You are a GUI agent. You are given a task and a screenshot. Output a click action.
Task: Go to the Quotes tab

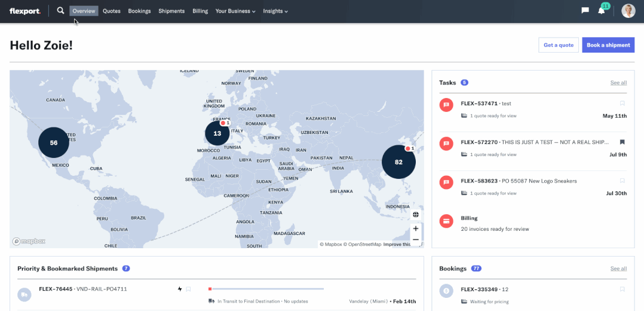pyautogui.click(x=111, y=11)
